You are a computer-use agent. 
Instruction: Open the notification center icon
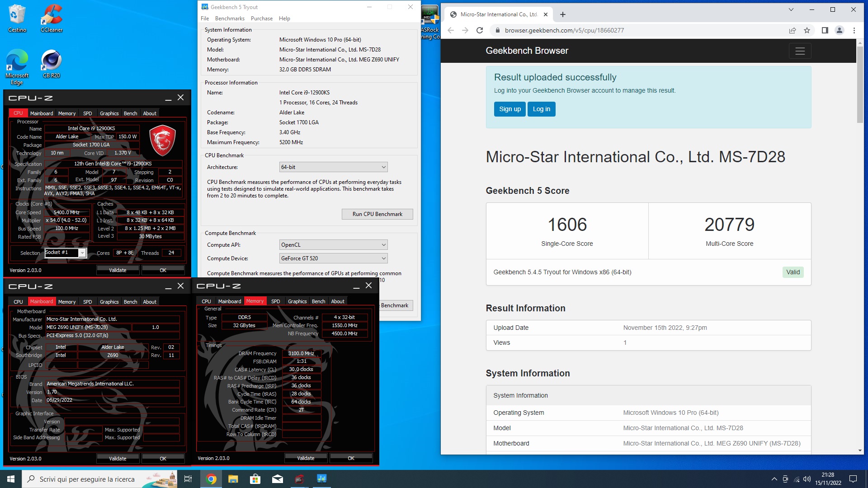(853, 479)
